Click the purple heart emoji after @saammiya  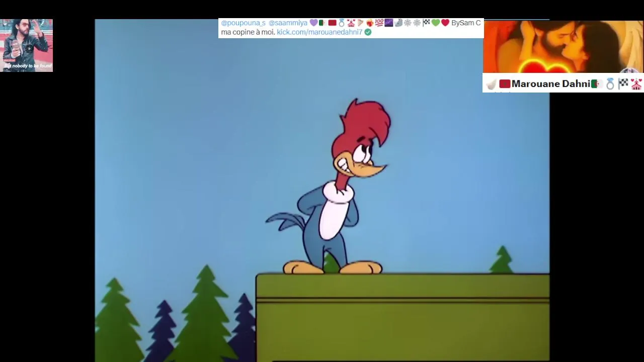[x=313, y=23]
